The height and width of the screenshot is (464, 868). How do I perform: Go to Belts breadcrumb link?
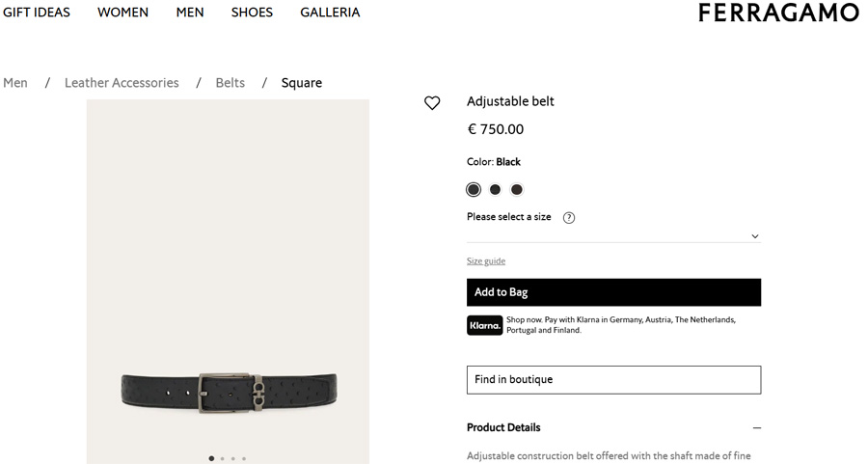click(231, 83)
